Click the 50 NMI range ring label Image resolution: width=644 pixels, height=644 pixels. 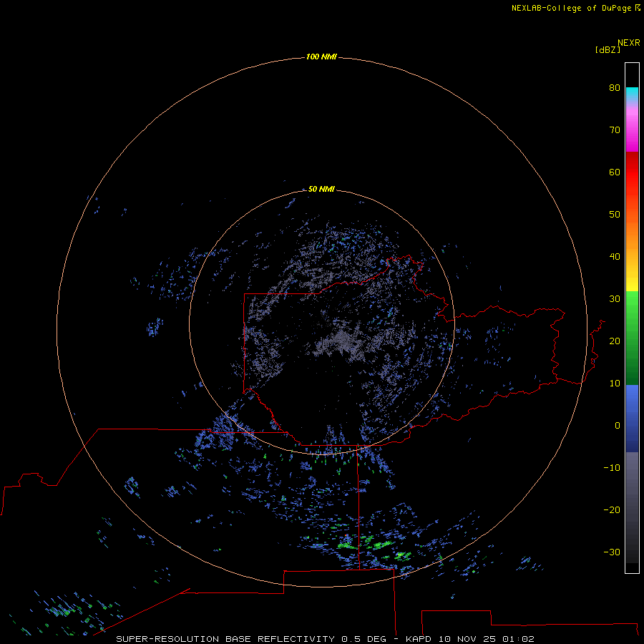321,189
